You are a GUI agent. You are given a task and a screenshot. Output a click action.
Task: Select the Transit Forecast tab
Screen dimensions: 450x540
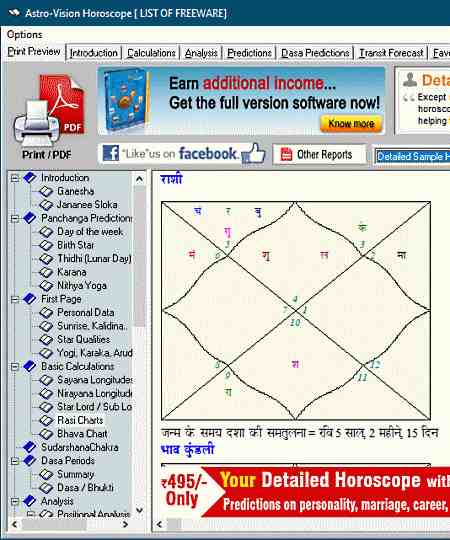[391, 53]
